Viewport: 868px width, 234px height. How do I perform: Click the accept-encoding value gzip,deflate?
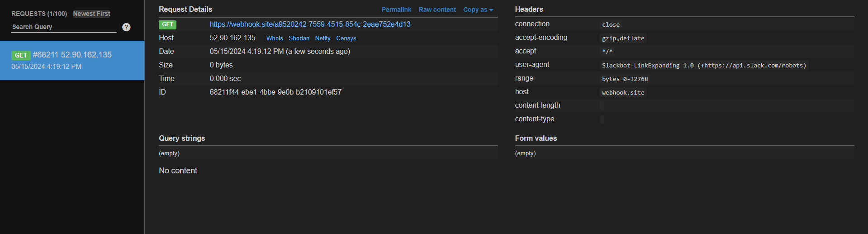[x=623, y=38]
